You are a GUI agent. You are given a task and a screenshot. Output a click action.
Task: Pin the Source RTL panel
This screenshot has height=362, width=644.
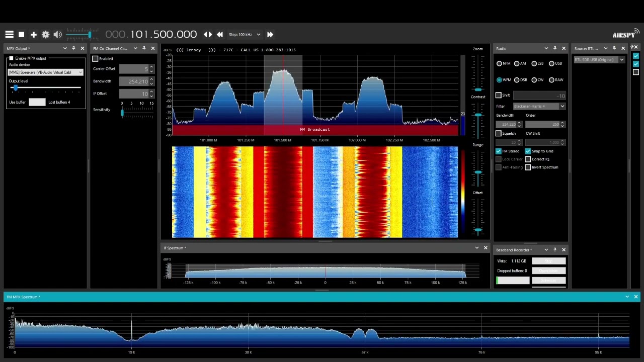click(x=614, y=48)
